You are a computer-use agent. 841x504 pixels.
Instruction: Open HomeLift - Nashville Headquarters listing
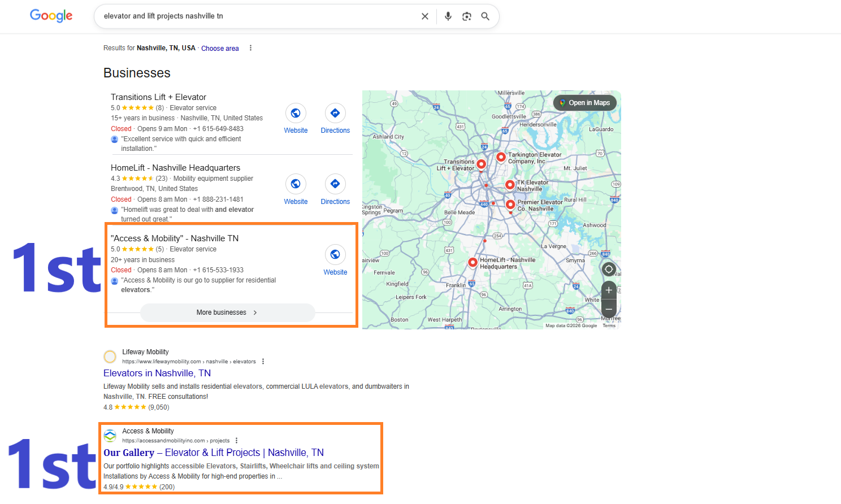[x=175, y=168]
